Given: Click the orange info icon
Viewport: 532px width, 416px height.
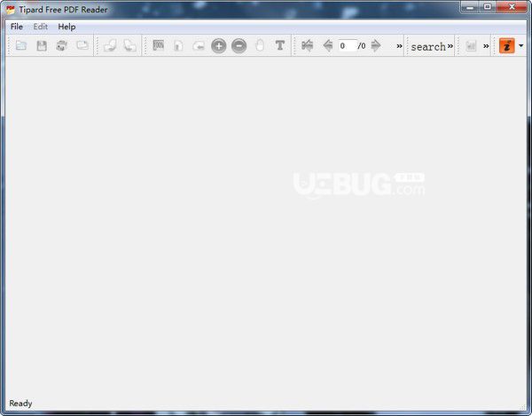Looking at the screenshot, I should (507, 45).
